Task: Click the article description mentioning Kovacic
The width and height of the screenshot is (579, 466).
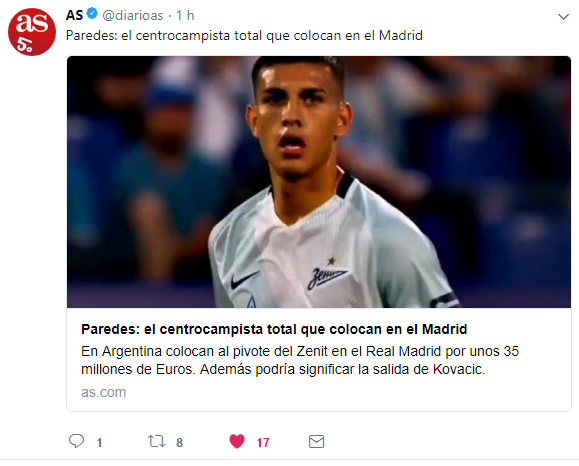Action: click(300, 360)
